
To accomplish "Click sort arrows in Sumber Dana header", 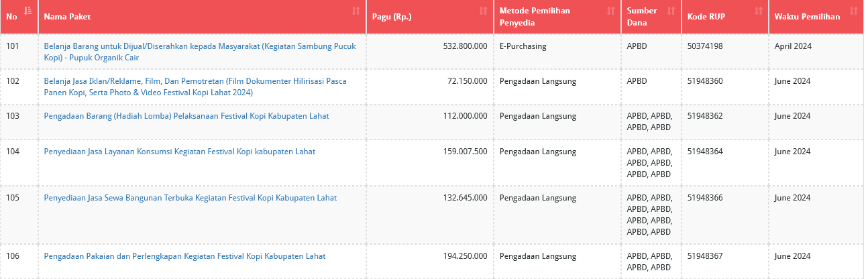I will (x=671, y=11).
